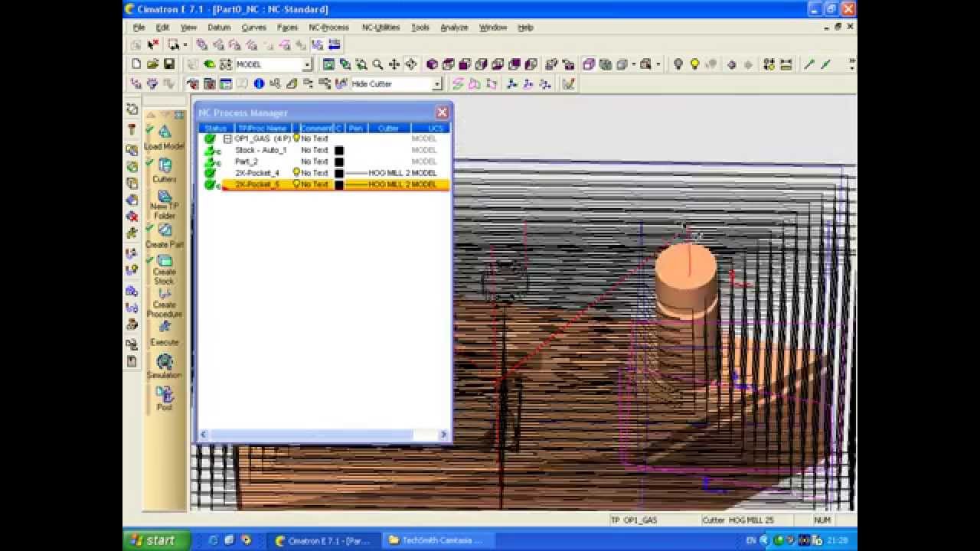
Task: Click the magnifier zoom icon
Action: coord(377,64)
